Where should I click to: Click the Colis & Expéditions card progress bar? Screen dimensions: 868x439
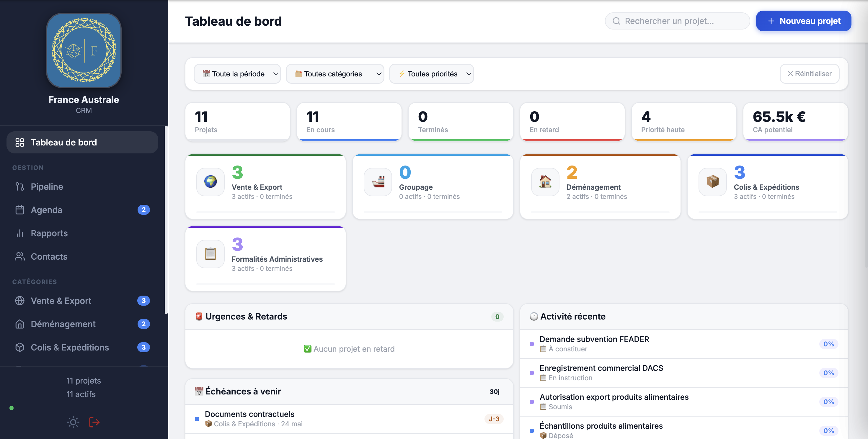click(768, 212)
